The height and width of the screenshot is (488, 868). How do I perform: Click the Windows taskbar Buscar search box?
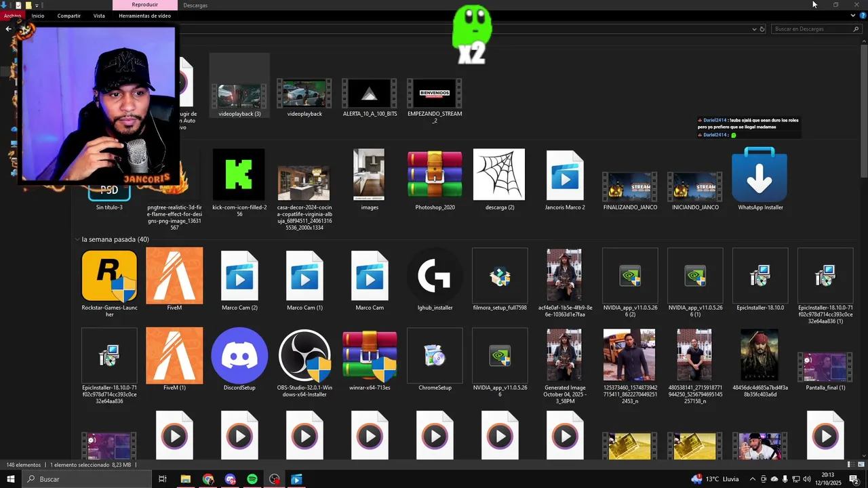tap(85, 479)
